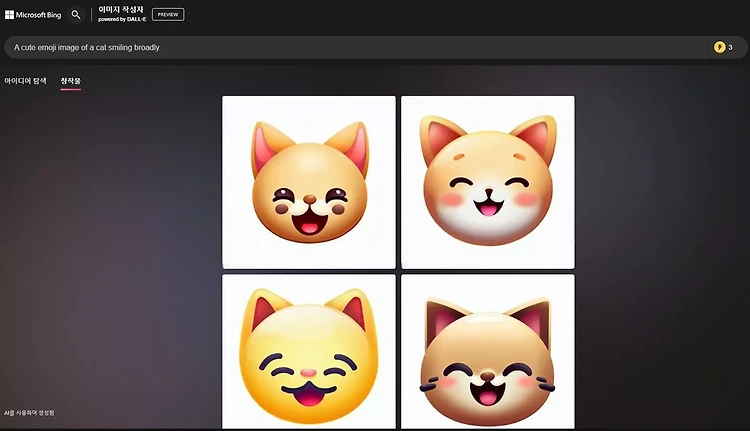Click the AI generated notice text at bottom-left

(29, 413)
